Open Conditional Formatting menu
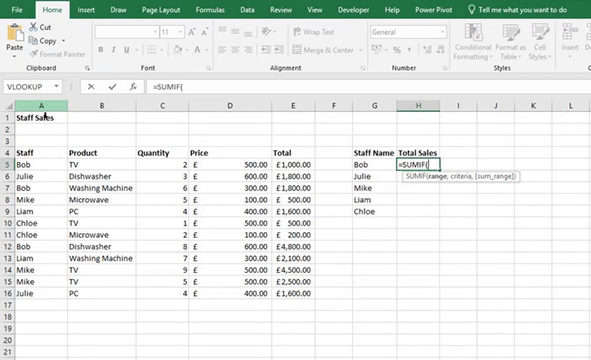The height and width of the screenshot is (360, 591). (x=473, y=41)
